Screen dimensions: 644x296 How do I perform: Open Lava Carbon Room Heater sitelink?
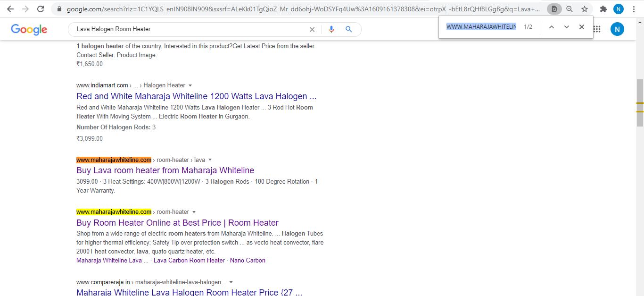pos(189,261)
